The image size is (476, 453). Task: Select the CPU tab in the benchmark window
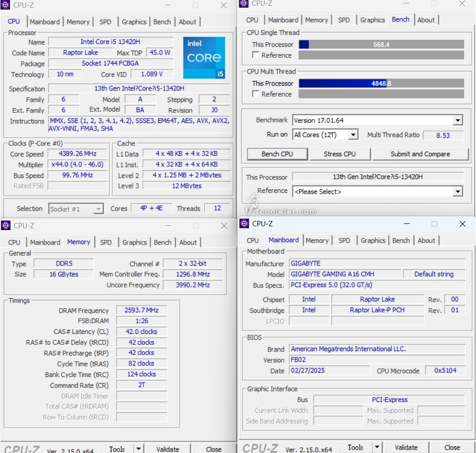point(252,20)
